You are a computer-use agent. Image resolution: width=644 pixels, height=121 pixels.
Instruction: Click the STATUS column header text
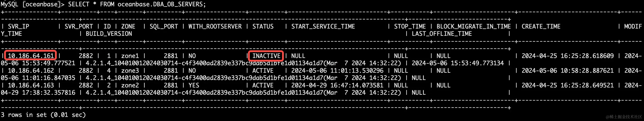263,27
